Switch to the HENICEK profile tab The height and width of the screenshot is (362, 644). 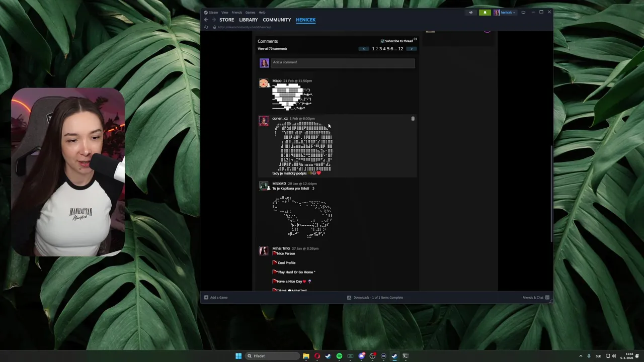coord(306,20)
